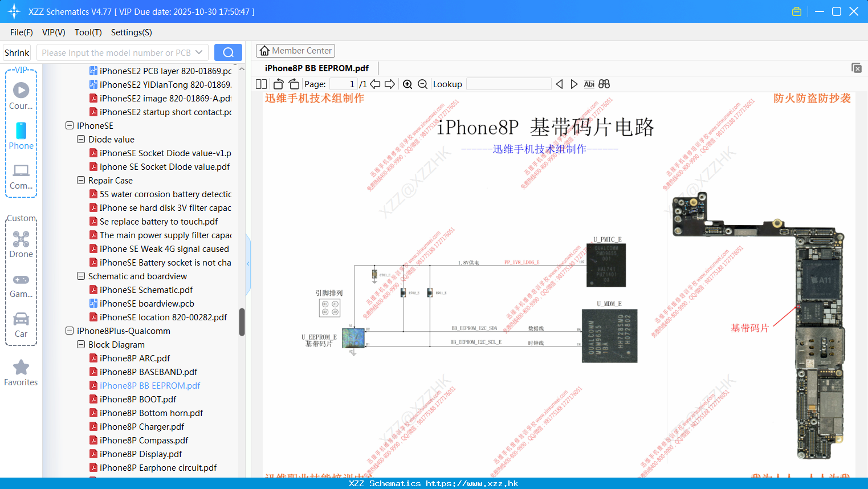Open the Settings menu
The width and height of the screenshot is (868, 489).
[x=131, y=32]
